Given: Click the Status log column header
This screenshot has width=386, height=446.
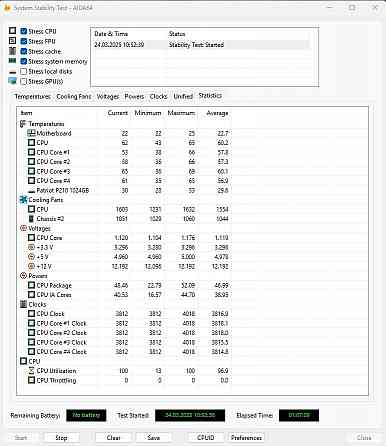Looking at the screenshot, I should (177, 34).
